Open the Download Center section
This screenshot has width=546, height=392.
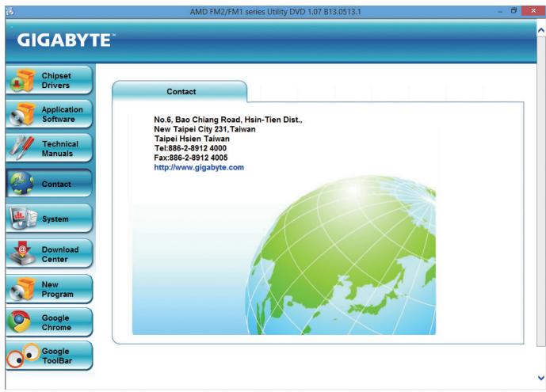coord(49,254)
